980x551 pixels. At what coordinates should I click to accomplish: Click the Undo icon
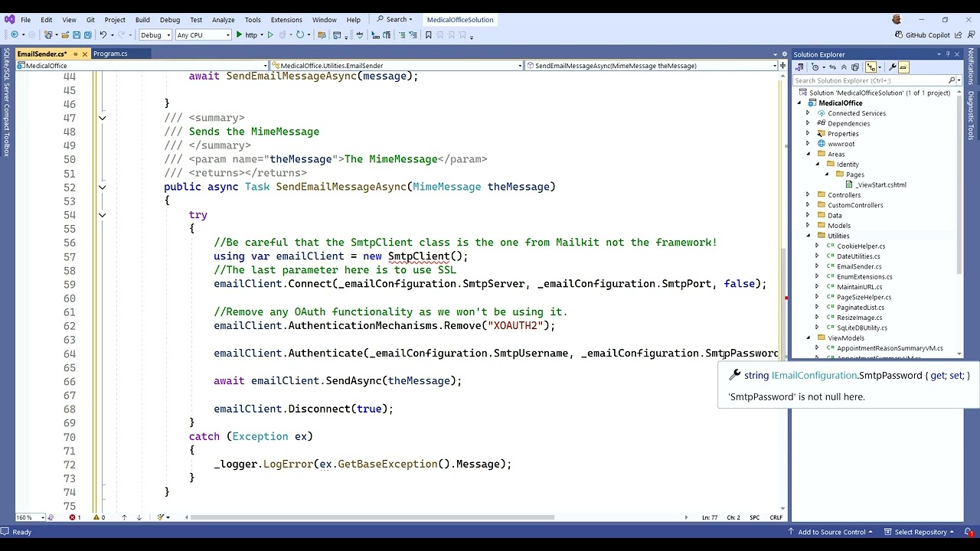tap(103, 34)
